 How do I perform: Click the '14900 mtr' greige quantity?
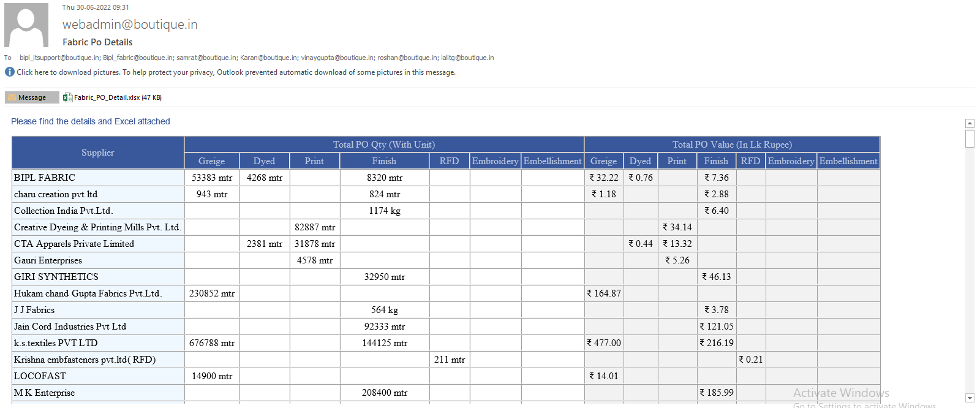(x=212, y=376)
